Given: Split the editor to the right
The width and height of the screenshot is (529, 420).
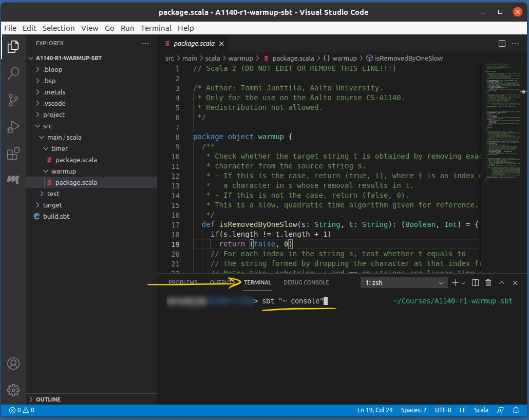Looking at the screenshot, I should [502, 44].
